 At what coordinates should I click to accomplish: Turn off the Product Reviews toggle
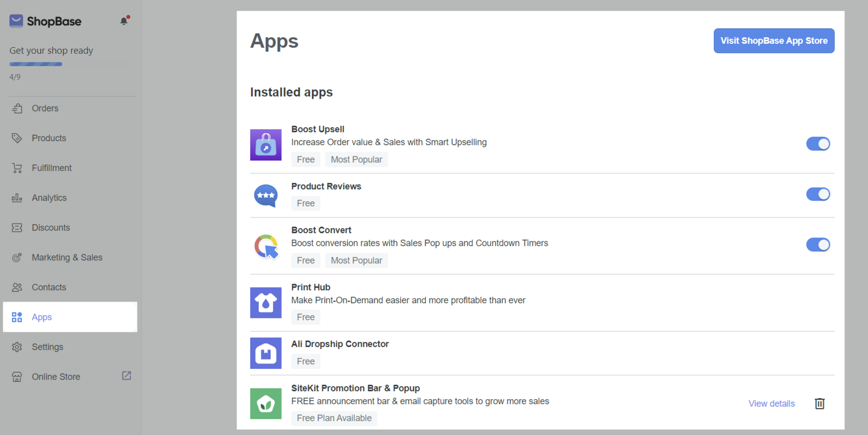(x=818, y=194)
